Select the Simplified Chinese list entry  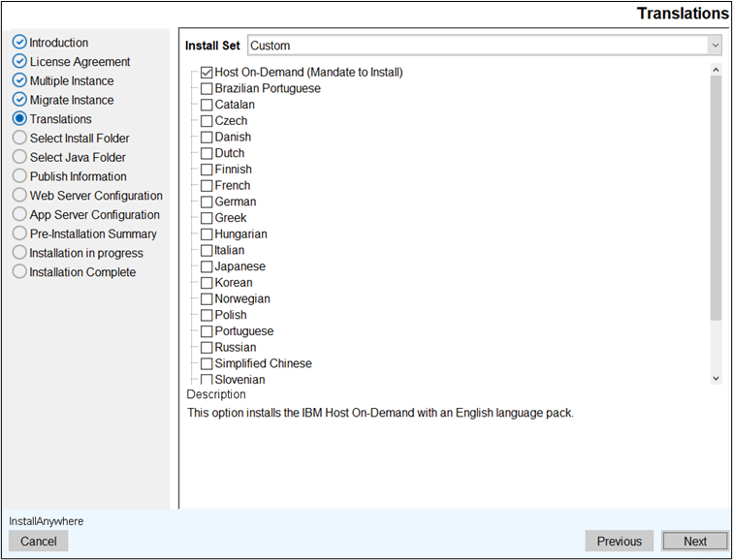pyautogui.click(x=263, y=363)
